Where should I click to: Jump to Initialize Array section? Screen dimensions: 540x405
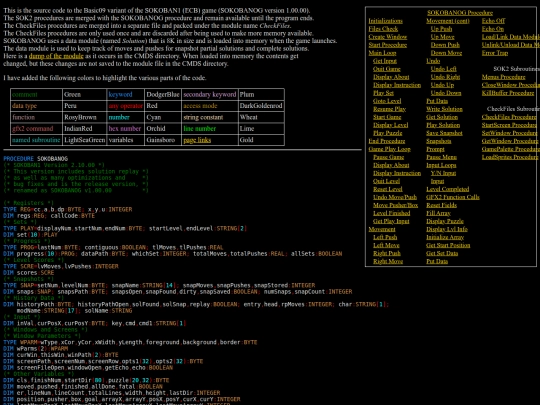(445, 237)
